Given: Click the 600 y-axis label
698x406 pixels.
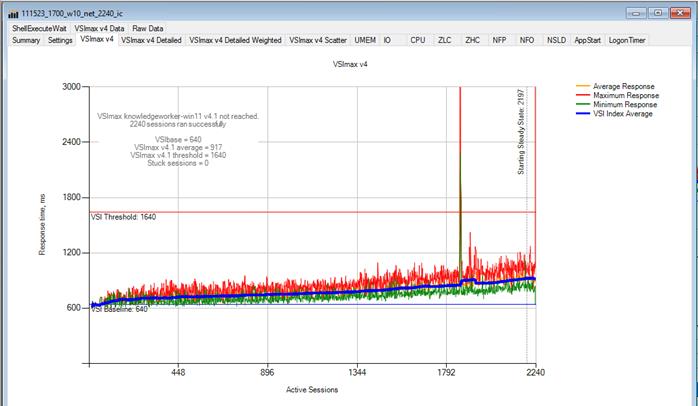Looking at the screenshot, I should pos(73,308).
